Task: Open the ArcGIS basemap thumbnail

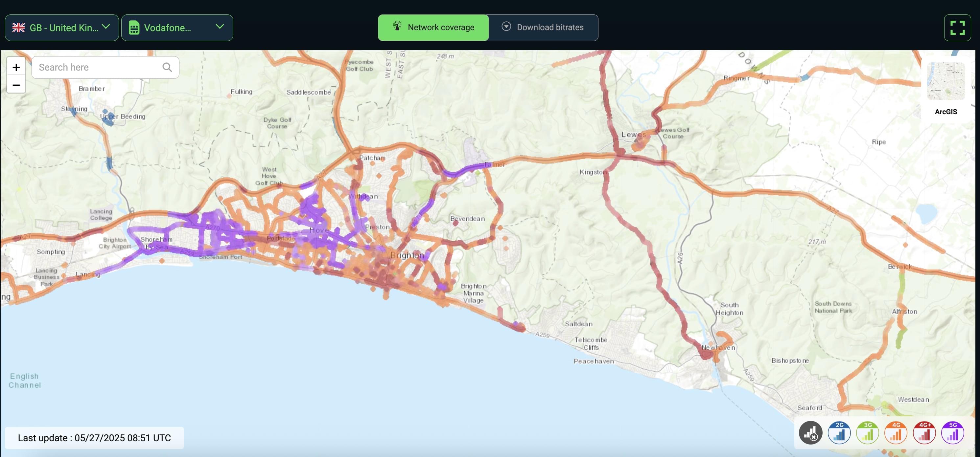Action: 946,81
